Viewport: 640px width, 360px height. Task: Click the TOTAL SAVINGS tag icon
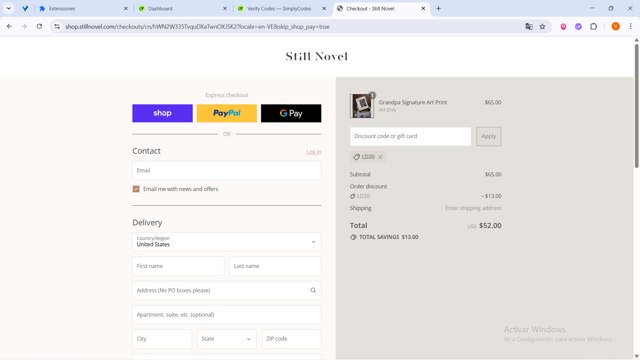[x=353, y=237]
